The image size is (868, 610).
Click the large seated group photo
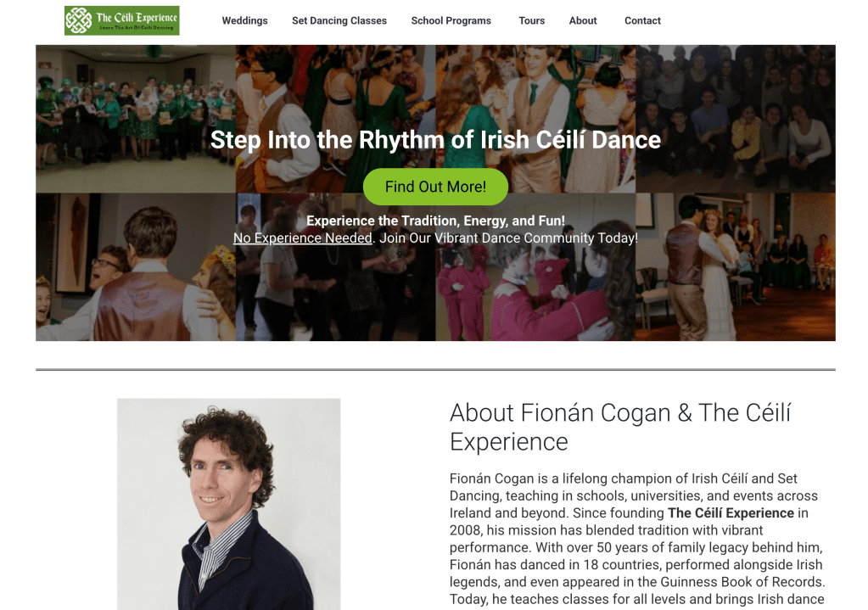[735, 119]
